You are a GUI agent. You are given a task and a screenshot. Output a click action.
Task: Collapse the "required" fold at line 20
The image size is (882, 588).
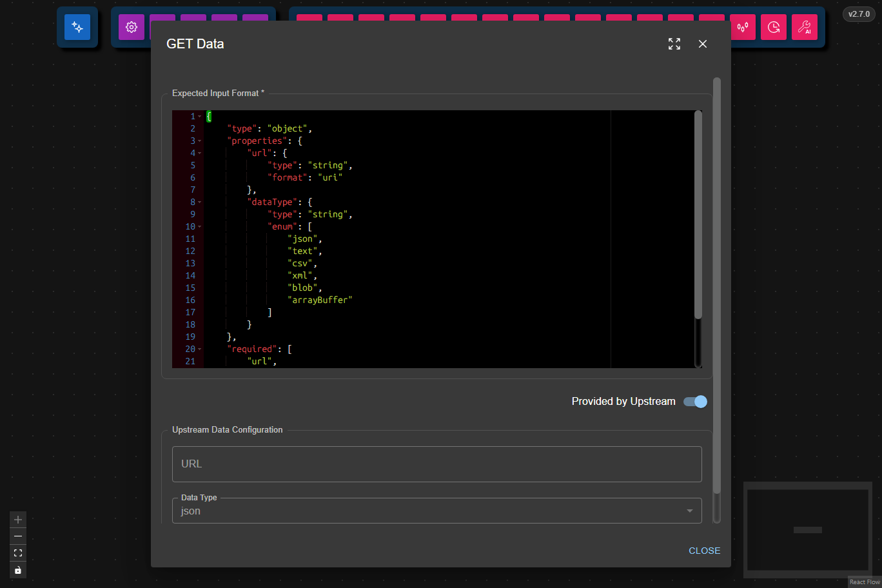200,349
